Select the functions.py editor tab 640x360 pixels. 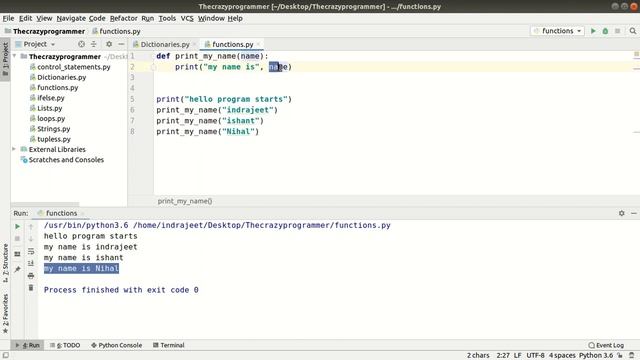[233, 44]
